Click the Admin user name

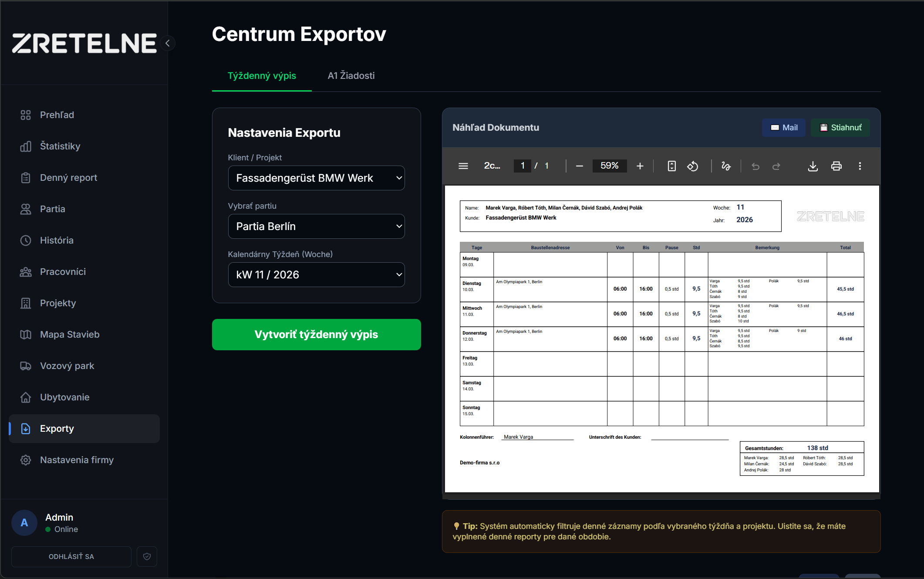coord(59,518)
